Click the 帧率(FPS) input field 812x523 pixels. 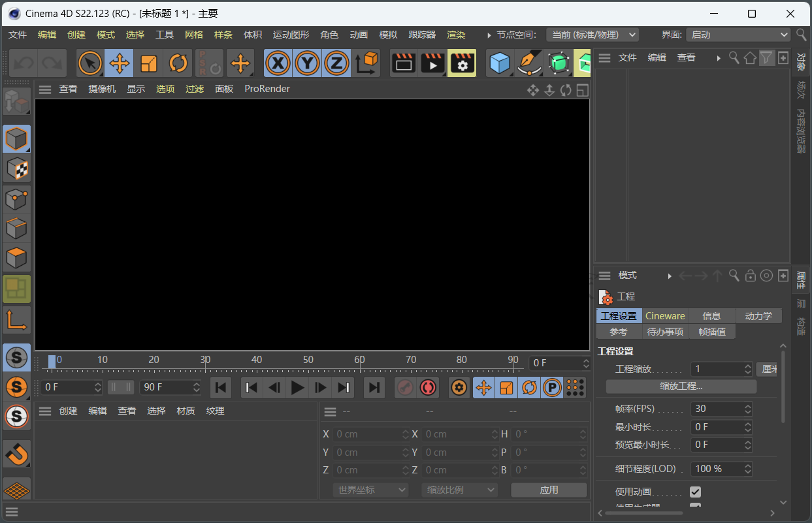(x=717, y=409)
